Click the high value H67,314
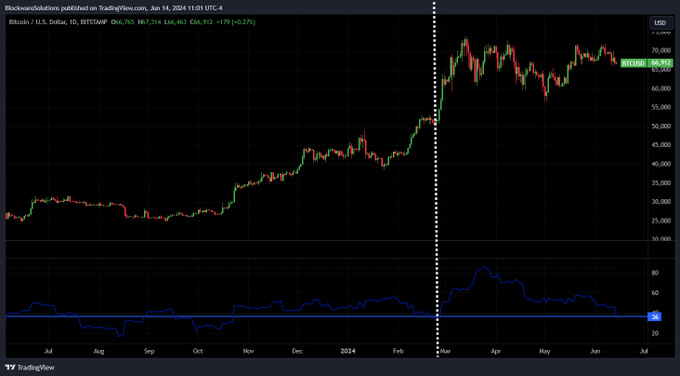The image size is (680, 376). 150,22
